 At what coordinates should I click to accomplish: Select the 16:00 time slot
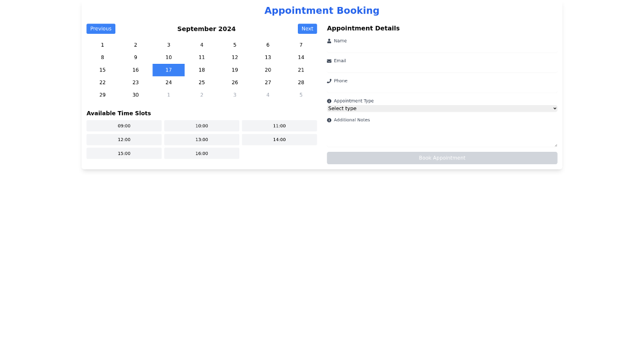(x=201, y=153)
